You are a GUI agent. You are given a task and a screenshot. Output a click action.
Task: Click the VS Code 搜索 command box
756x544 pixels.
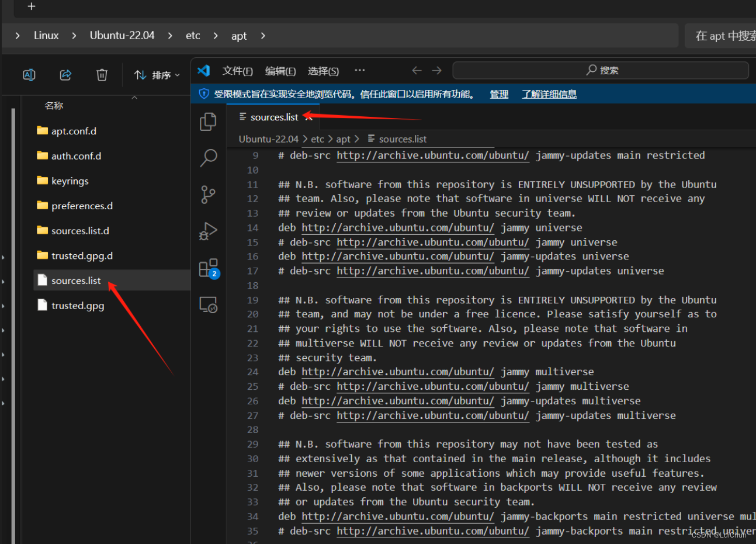click(601, 70)
